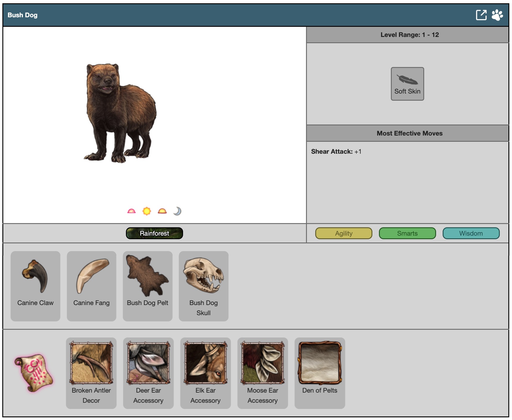512x420 pixels.
Task: View the Bush Dog Pelt item
Action: (x=147, y=286)
